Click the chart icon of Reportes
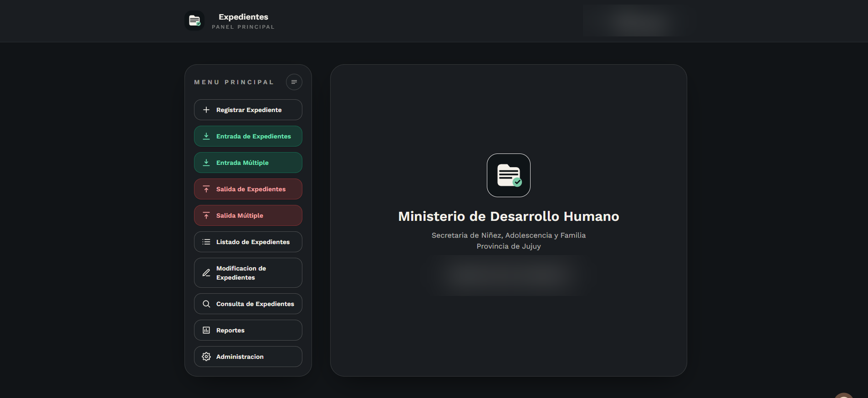This screenshot has height=398, width=868. [x=206, y=330]
